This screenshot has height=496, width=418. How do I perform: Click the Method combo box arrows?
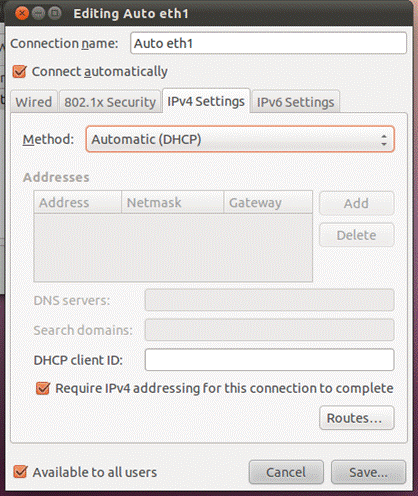click(384, 140)
